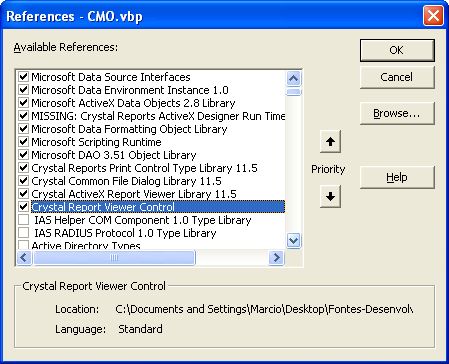Image resolution: width=449 pixels, height=364 pixels.
Task: Click the 'Standard' language value
Action: [140, 329]
